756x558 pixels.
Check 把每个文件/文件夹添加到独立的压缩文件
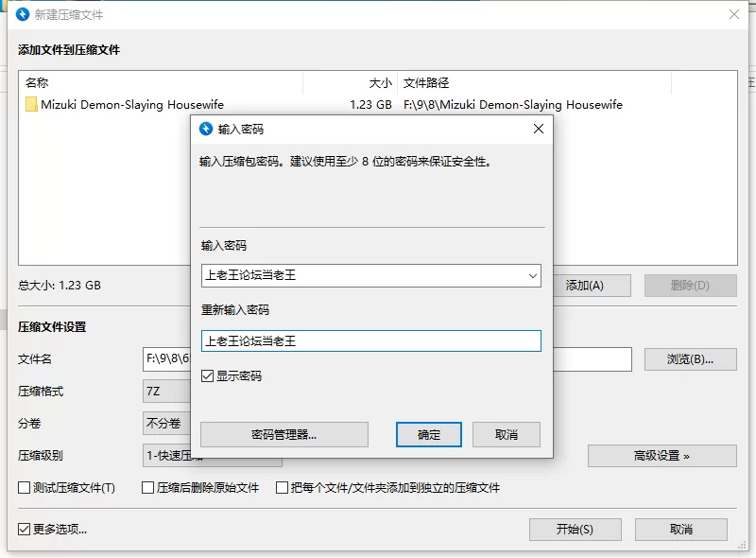pos(282,487)
